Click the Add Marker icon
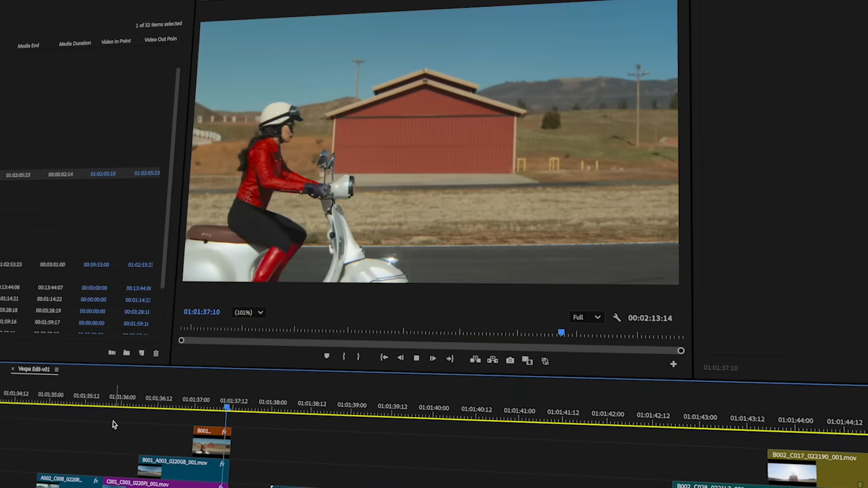Image resolution: width=868 pixels, height=488 pixels. 326,356
